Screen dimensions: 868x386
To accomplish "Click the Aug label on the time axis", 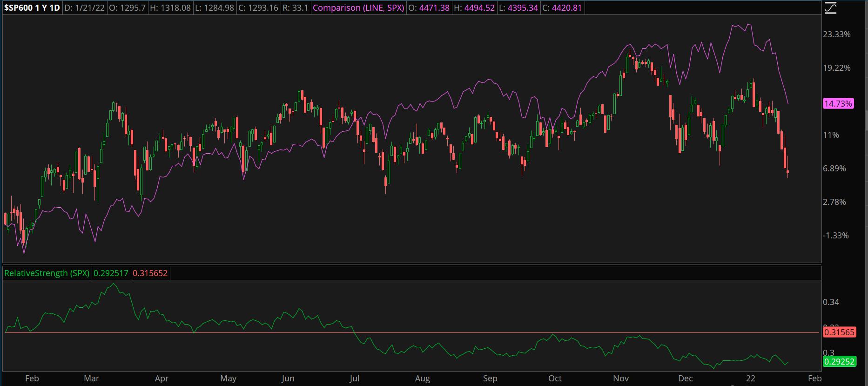I will click(x=423, y=379).
